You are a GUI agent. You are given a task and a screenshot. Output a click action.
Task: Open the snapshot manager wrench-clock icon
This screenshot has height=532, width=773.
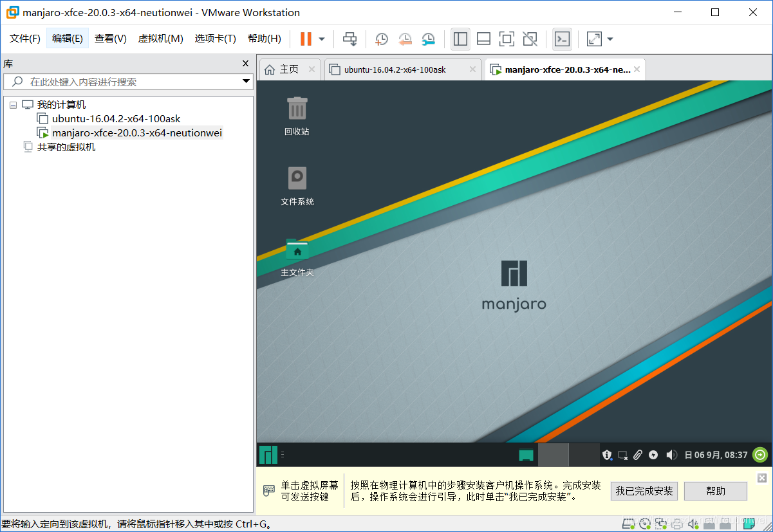tap(428, 39)
